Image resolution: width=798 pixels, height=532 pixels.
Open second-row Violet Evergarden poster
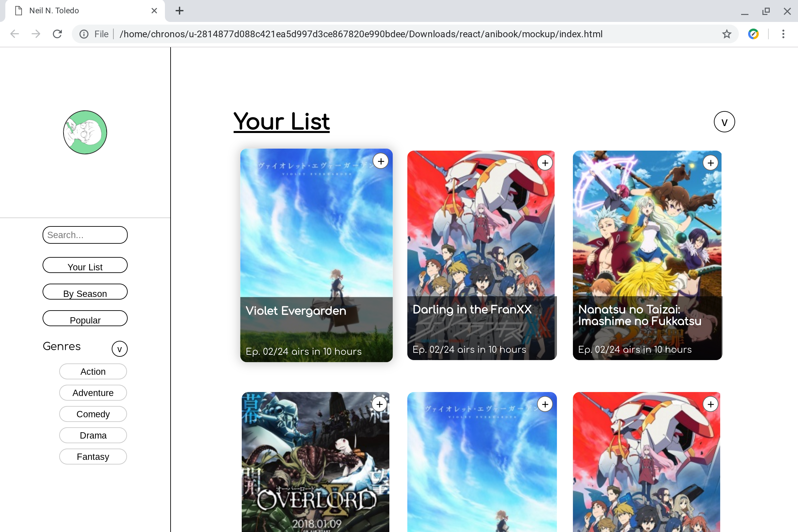coord(482,462)
